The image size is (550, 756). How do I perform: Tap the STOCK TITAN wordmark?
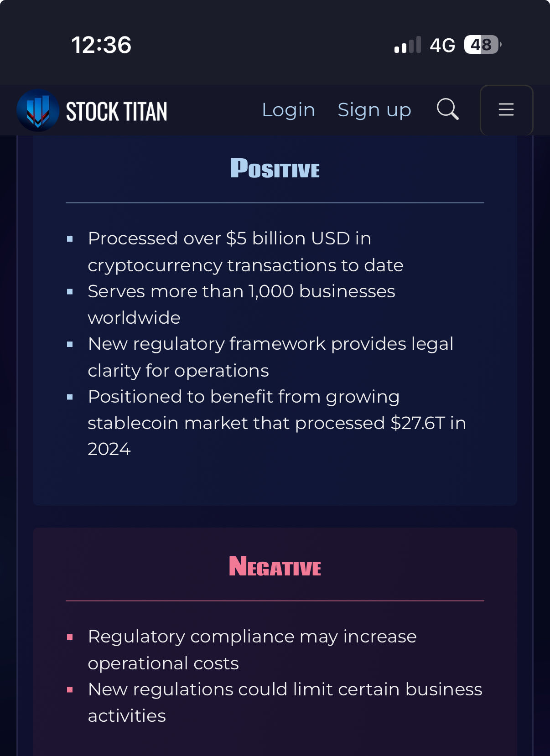[x=116, y=112]
